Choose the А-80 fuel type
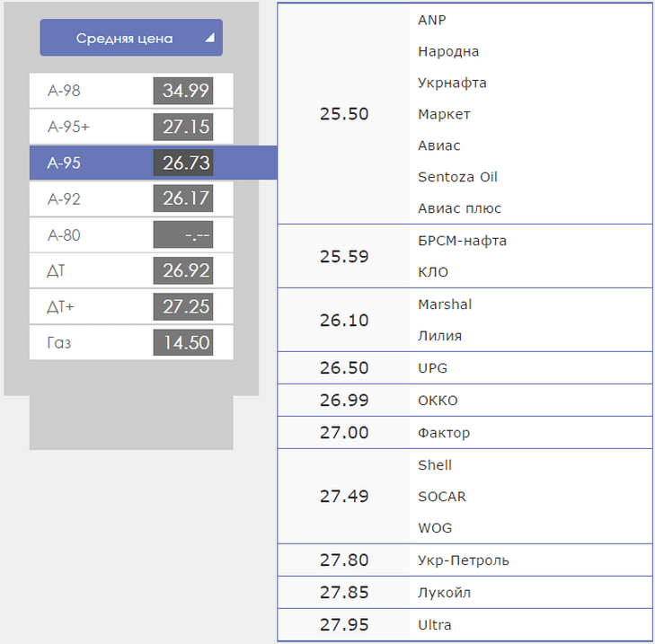 [x=131, y=234]
